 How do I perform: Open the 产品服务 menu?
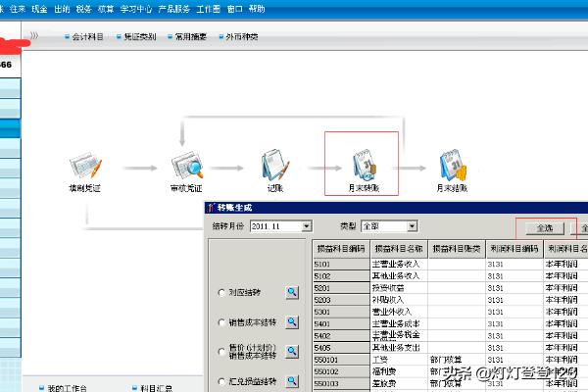tap(174, 9)
